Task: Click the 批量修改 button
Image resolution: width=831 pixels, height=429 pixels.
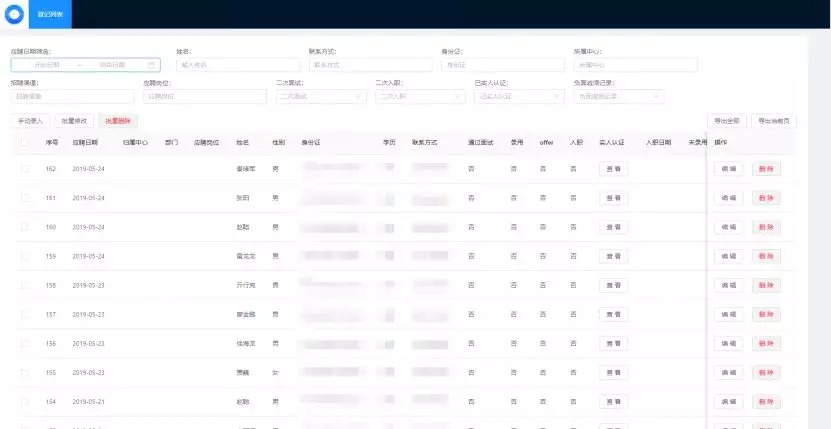Action: (x=75, y=121)
